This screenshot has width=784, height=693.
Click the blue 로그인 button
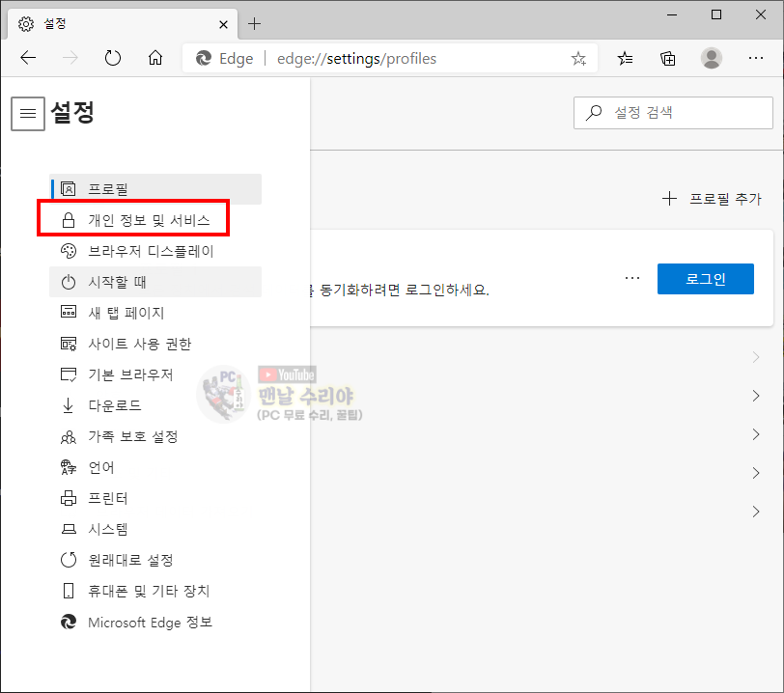click(706, 279)
